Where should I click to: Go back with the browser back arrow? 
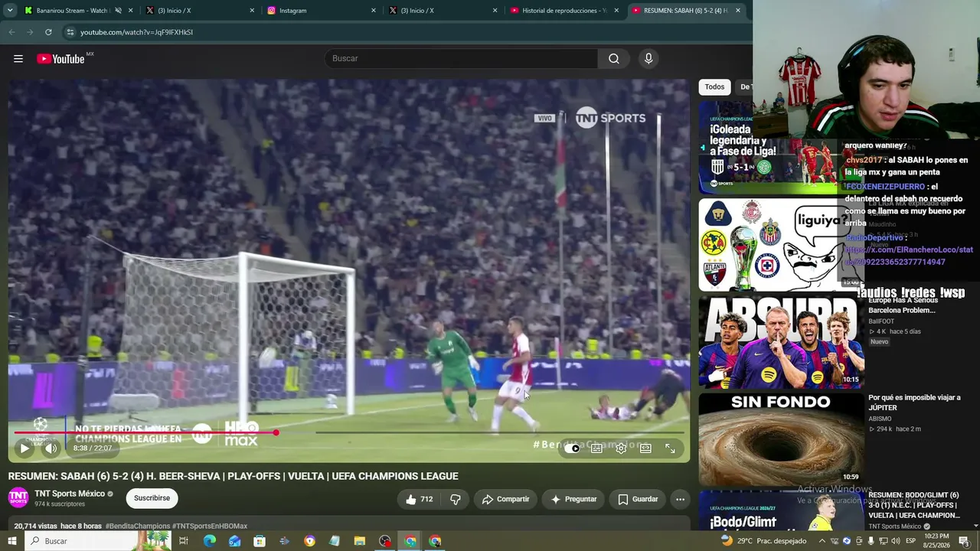pos(11,32)
